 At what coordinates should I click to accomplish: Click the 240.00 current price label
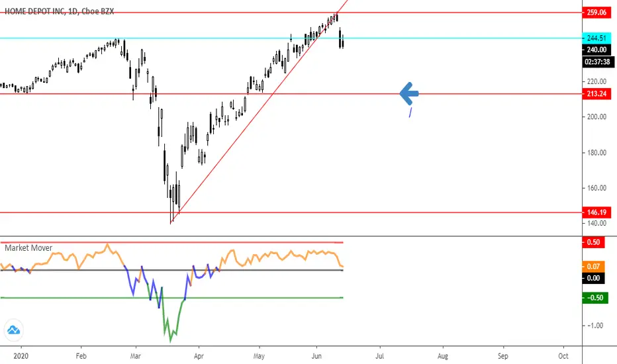(x=596, y=50)
